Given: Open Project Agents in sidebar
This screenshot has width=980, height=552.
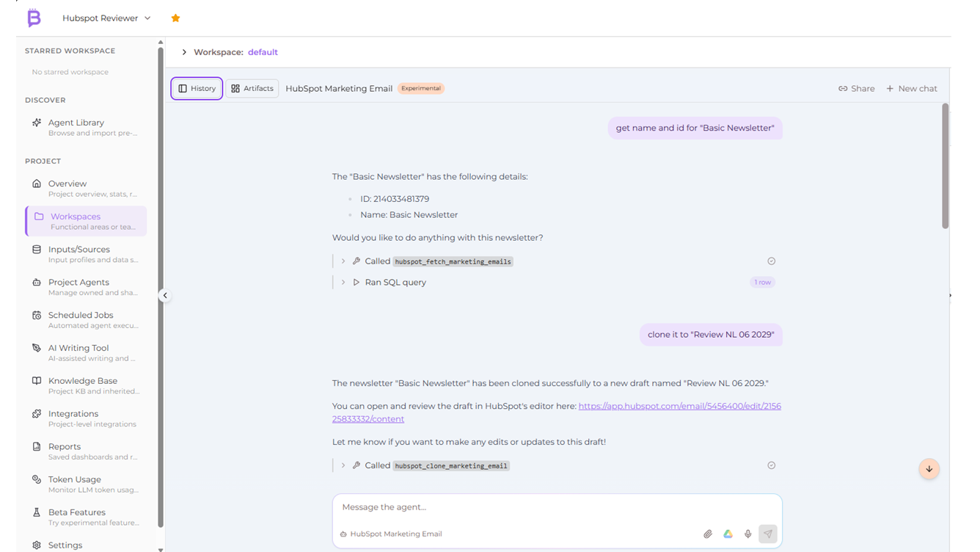Looking at the screenshot, I should tap(87, 287).
